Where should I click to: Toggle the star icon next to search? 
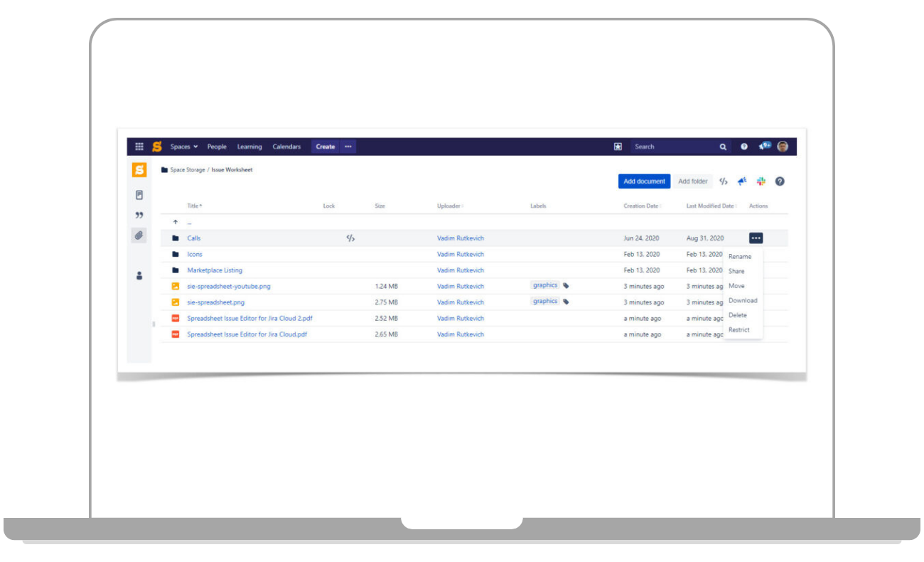[618, 146]
